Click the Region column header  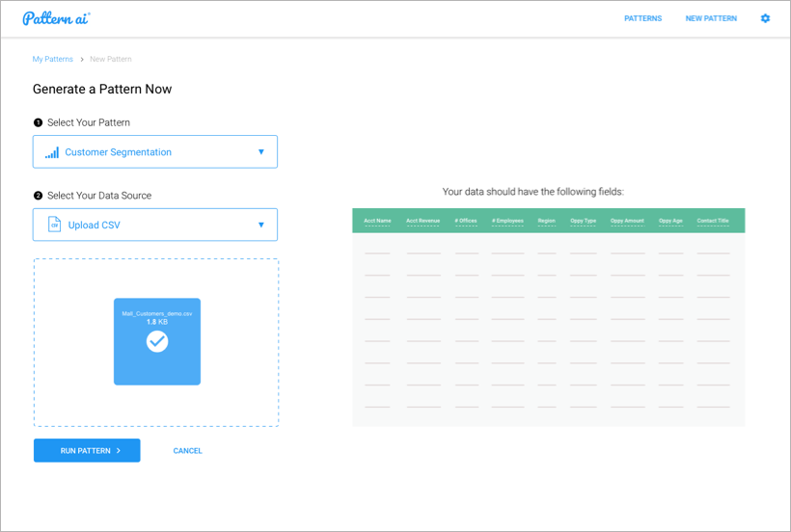tap(547, 221)
